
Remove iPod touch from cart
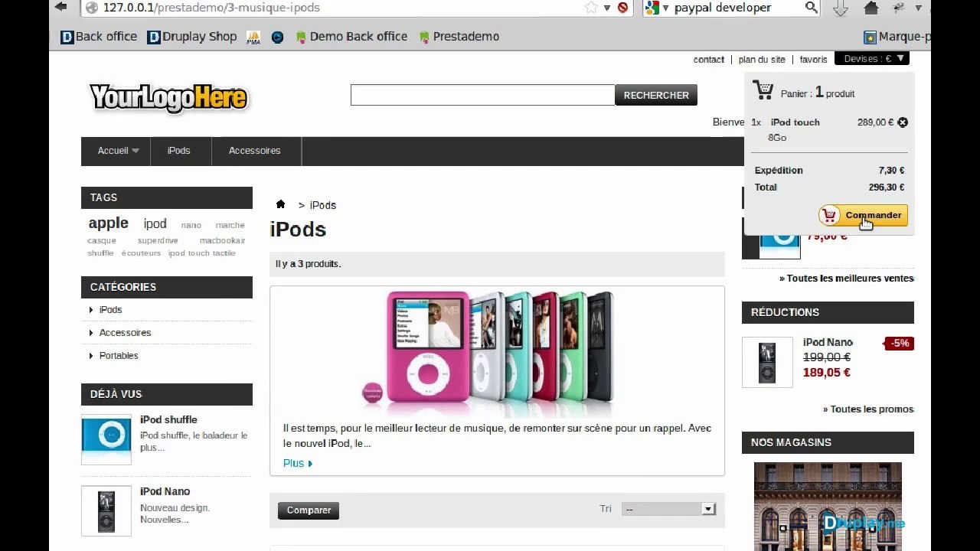click(903, 122)
